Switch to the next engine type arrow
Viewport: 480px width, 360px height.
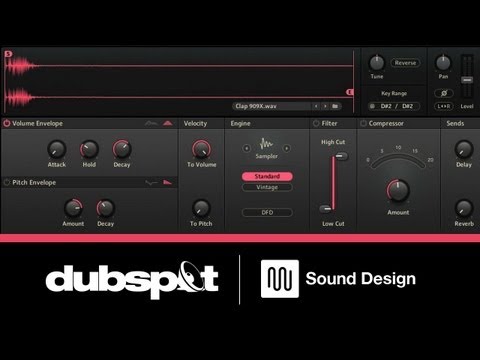pos(286,148)
